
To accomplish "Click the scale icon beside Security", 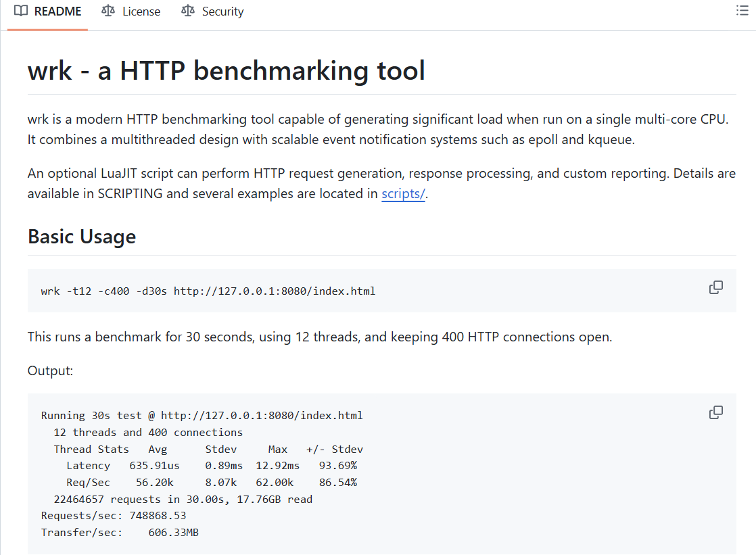I will click(x=188, y=11).
